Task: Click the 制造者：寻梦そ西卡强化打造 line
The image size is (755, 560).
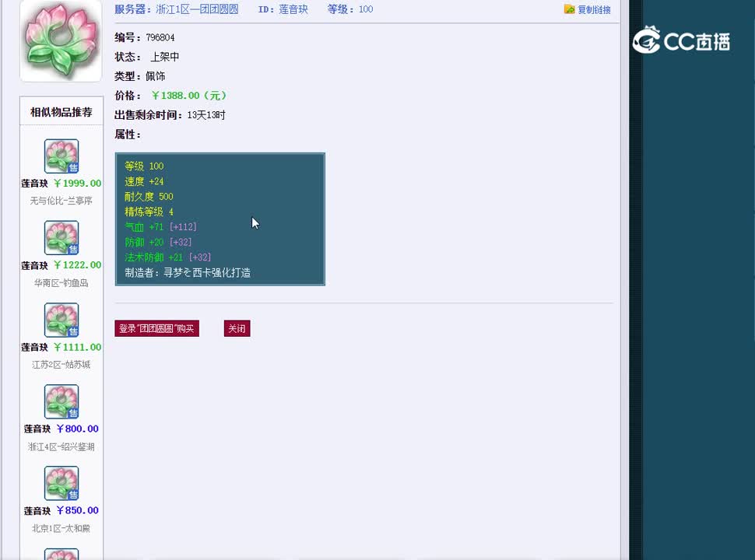Action: [x=188, y=273]
